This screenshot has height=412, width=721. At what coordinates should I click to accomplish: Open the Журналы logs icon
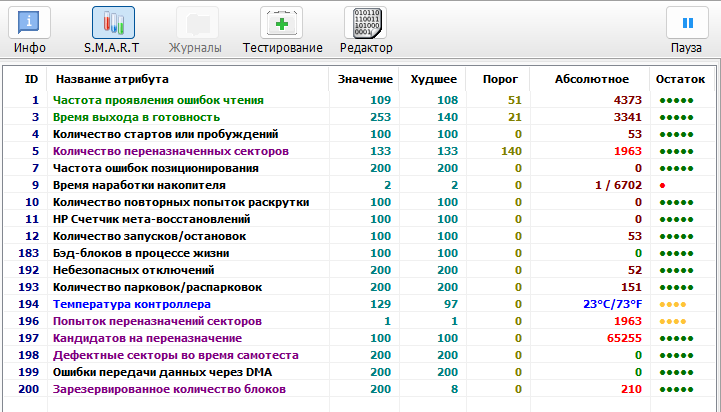(195, 23)
